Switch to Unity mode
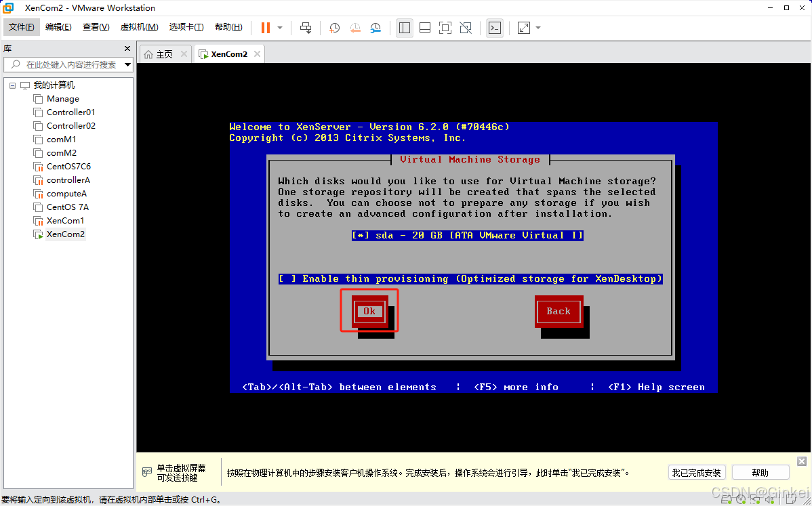The height and width of the screenshot is (506, 812). click(466, 28)
